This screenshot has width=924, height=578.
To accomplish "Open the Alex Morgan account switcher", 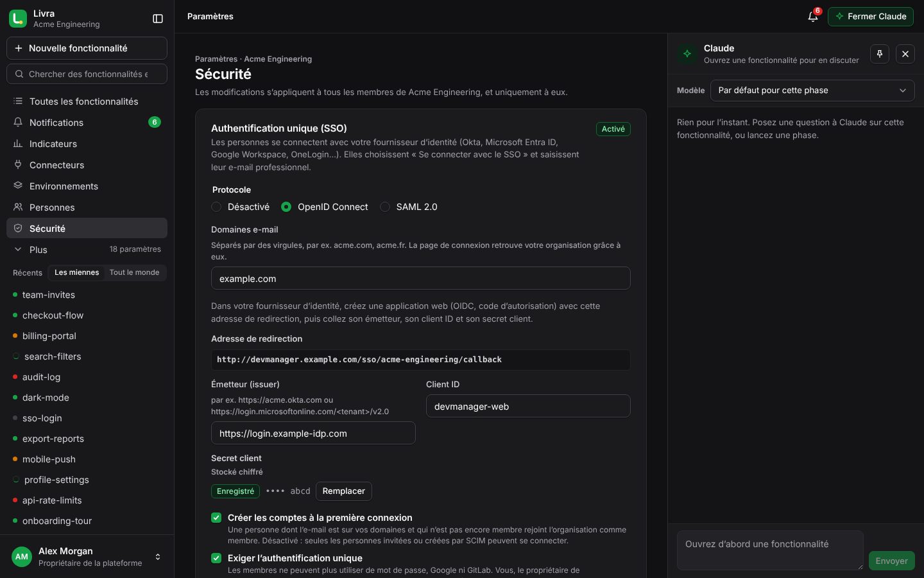I will [87, 557].
